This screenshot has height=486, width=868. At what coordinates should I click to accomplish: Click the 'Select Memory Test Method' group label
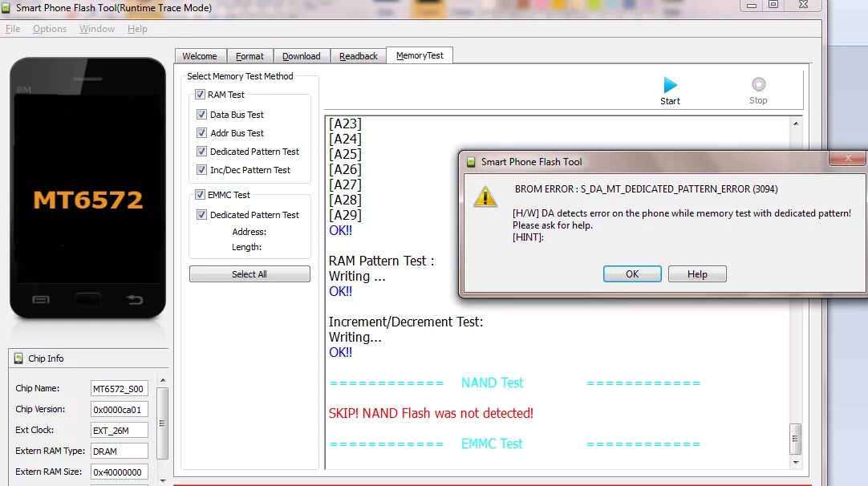pos(240,76)
